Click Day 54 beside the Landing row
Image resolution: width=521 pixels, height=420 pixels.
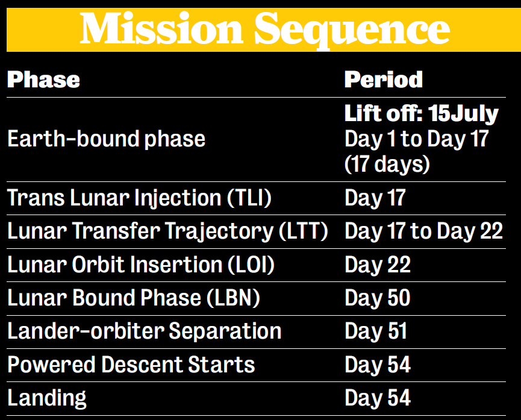pyautogui.click(x=378, y=398)
